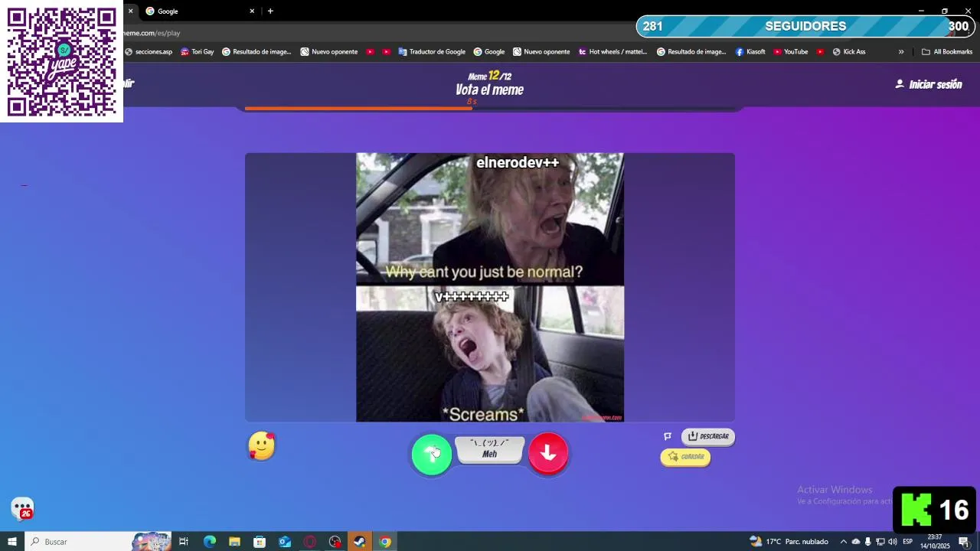Open Traductor de Google bookmark
Viewport: 980px width, 551px height.
coord(432,52)
